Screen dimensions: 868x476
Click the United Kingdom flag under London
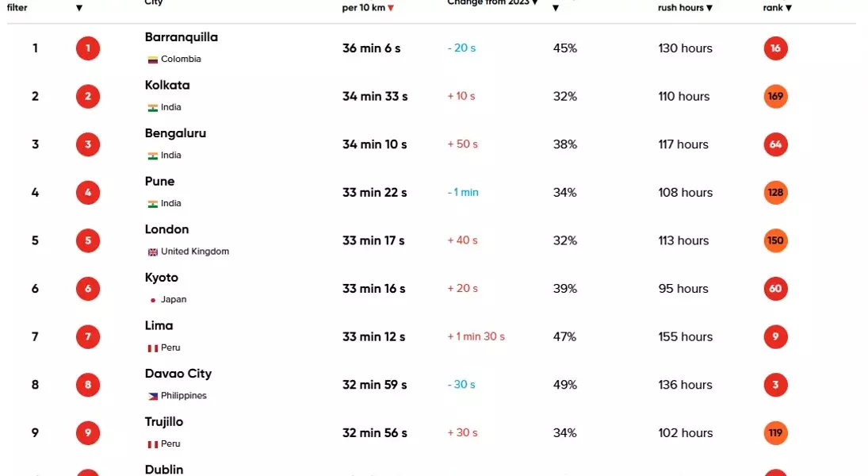[x=153, y=252]
